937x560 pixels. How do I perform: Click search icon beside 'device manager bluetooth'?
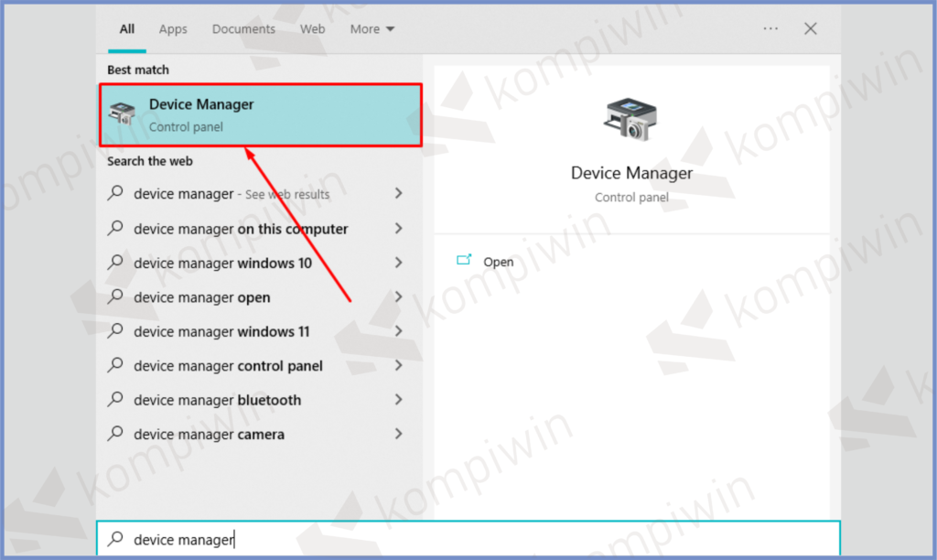[x=115, y=400]
